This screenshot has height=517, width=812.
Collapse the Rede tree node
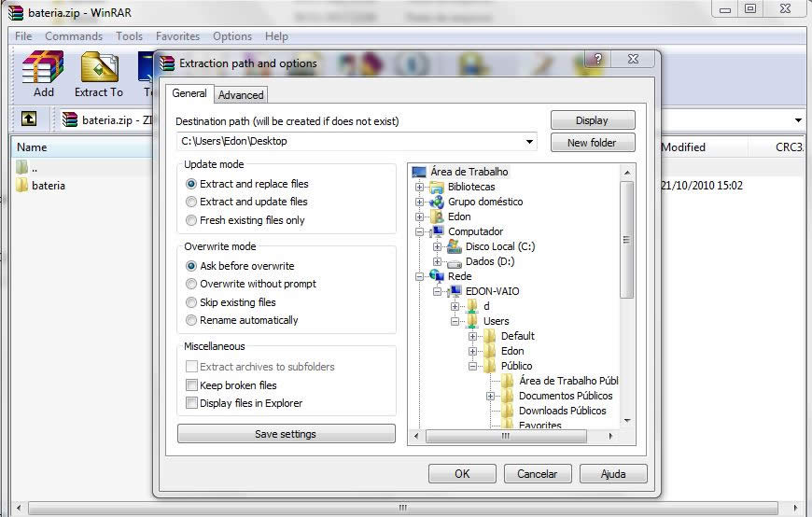point(419,276)
